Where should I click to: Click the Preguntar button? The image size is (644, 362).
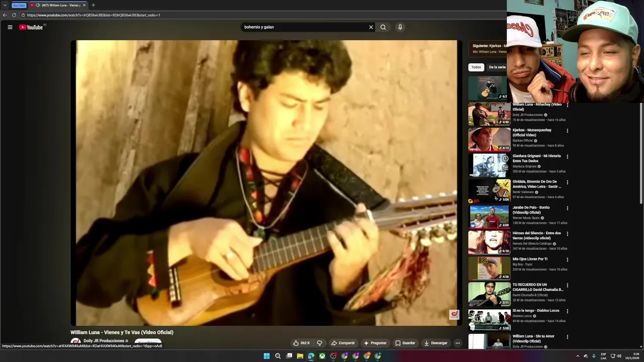coord(375,343)
